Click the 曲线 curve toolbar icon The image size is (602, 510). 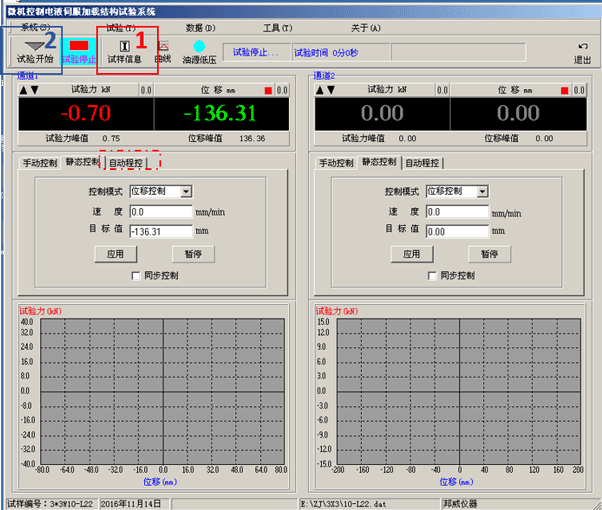[x=163, y=52]
